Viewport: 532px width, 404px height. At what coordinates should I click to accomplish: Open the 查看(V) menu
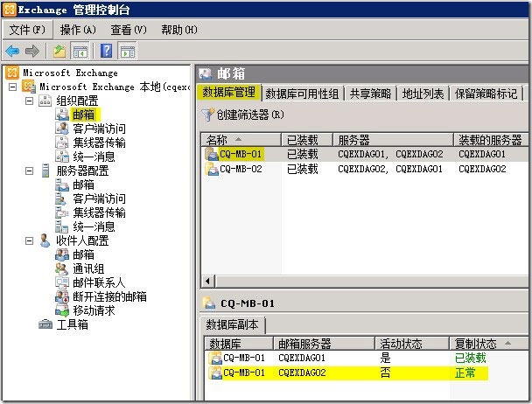click(x=129, y=30)
